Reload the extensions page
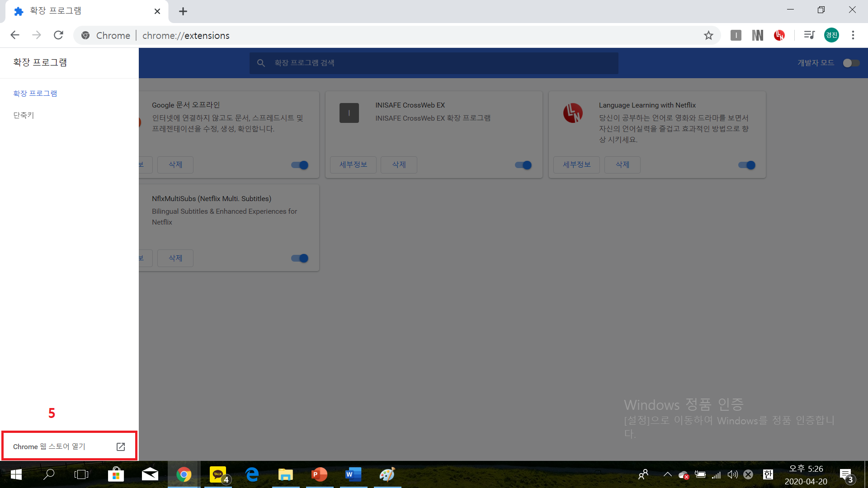 click(58, 35)
